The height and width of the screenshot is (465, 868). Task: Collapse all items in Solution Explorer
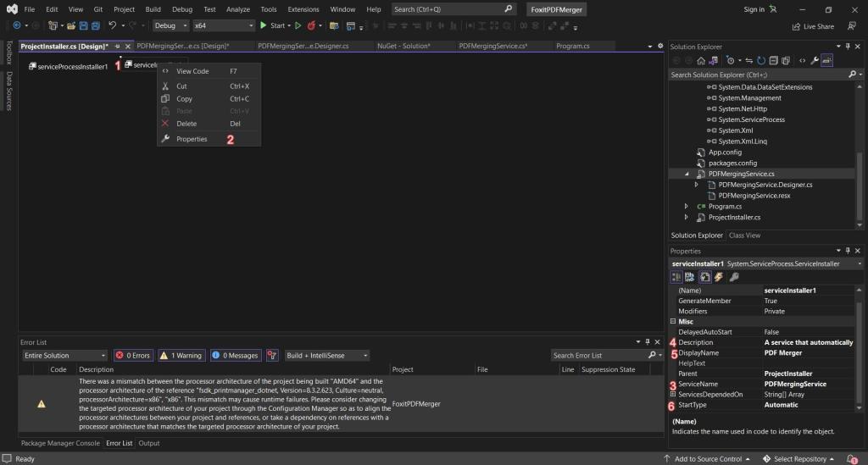coord(773,61)
